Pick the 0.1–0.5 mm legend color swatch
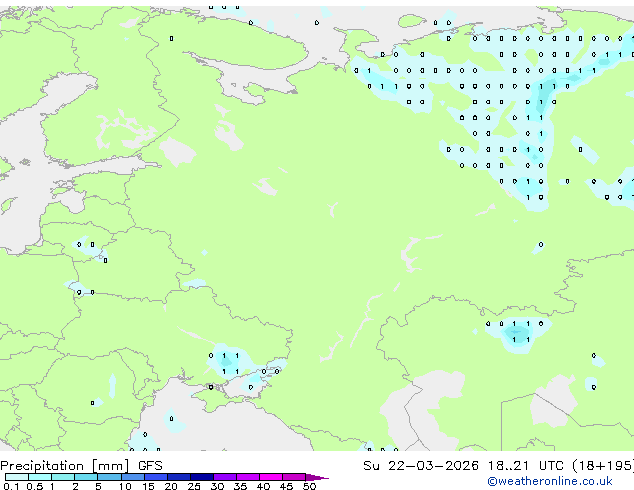The image size is (634, 490). [x=17, y=477]
